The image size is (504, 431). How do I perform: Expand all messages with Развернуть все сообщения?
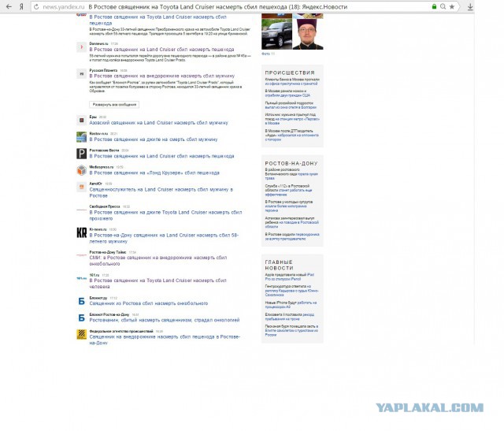coord(114,105)
